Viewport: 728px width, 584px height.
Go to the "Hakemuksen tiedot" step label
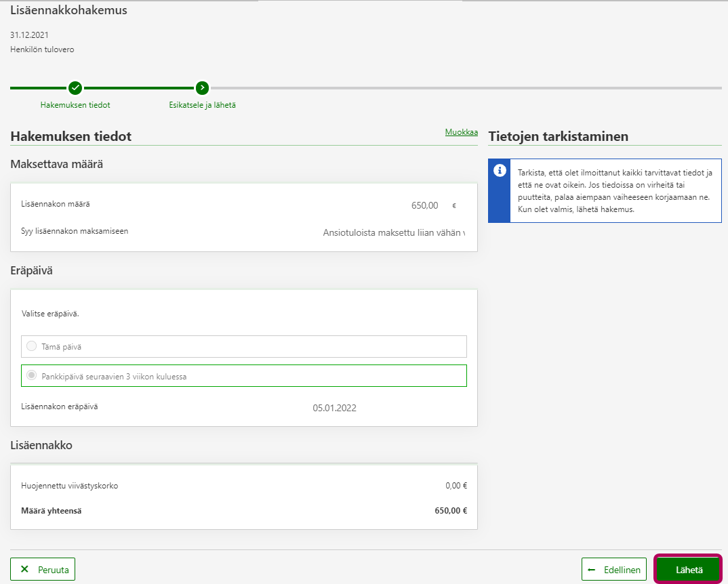pos(75,105)
